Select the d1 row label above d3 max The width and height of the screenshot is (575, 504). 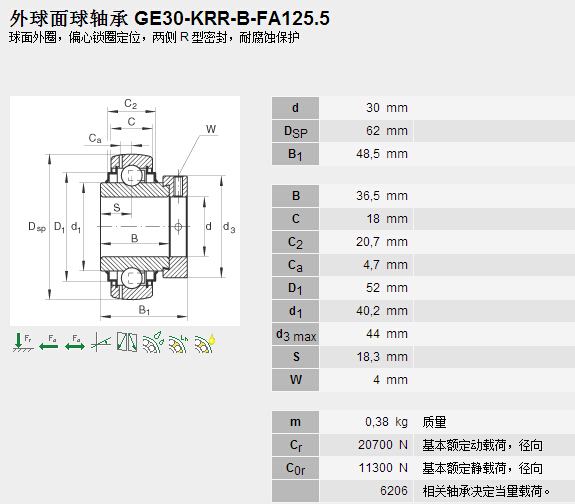(x=295, y=311)
